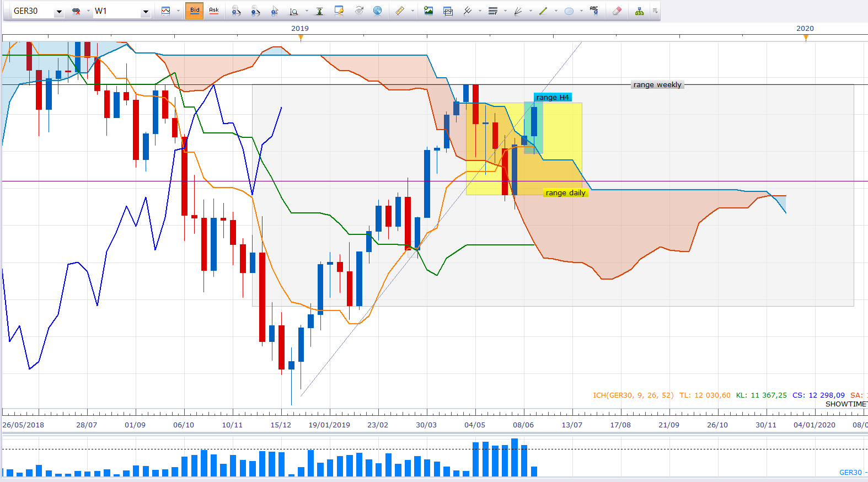Expand the pitchfork tool dropdown arrow

coord(480,11)
